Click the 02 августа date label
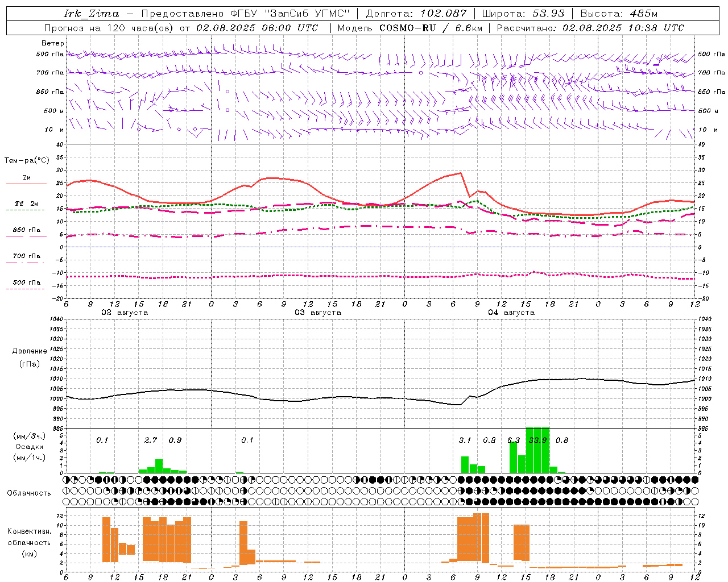This screenshot has width=728, height=582. (125, 313)
